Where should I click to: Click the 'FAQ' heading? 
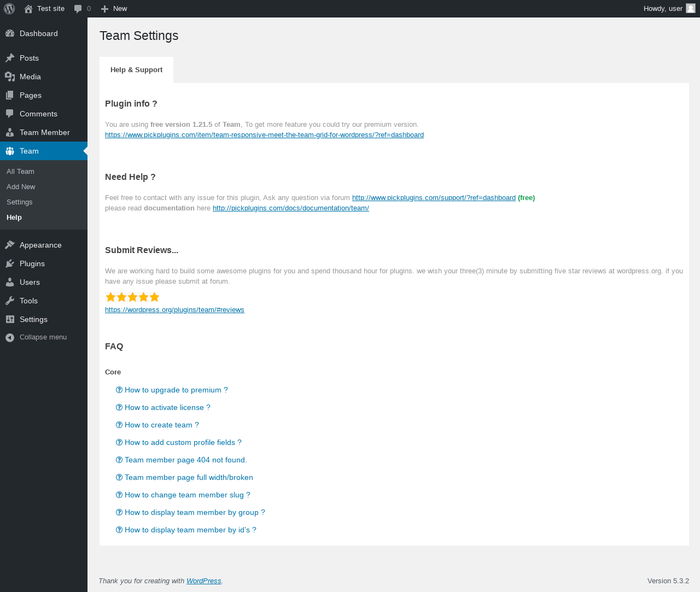(x=114, y=347)
